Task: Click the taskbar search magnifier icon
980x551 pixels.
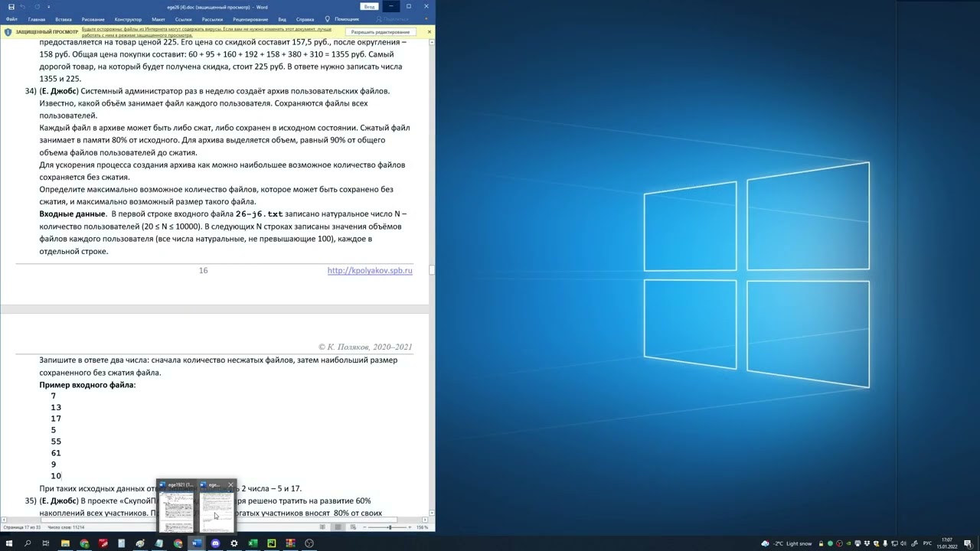Action: [x=28, y=543]
